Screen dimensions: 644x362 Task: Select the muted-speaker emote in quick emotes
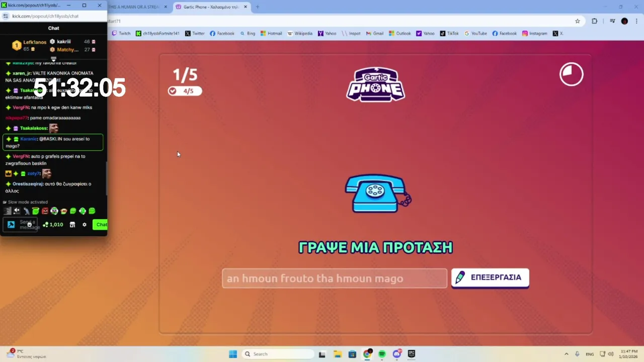click(17, 211)
